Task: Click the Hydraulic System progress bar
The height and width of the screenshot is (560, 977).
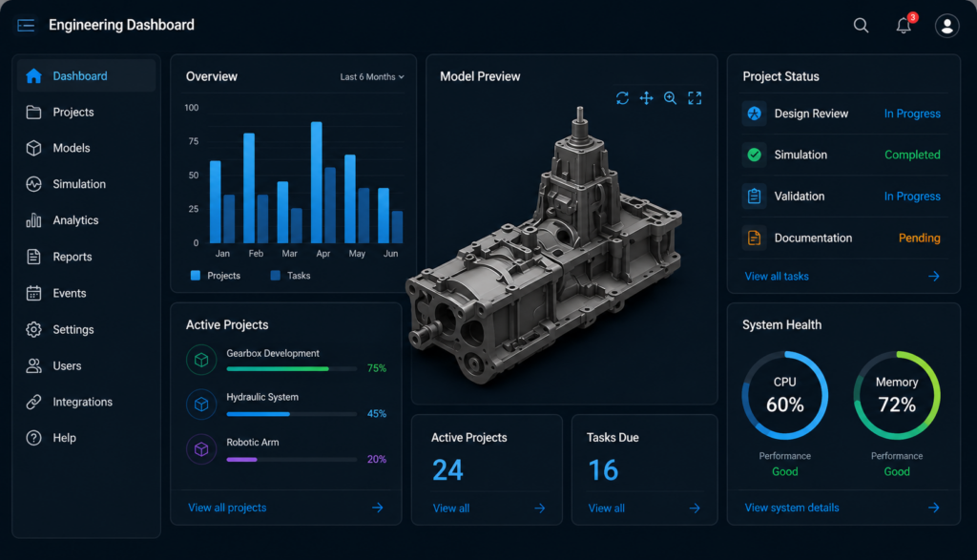Action: pos(292,414)
